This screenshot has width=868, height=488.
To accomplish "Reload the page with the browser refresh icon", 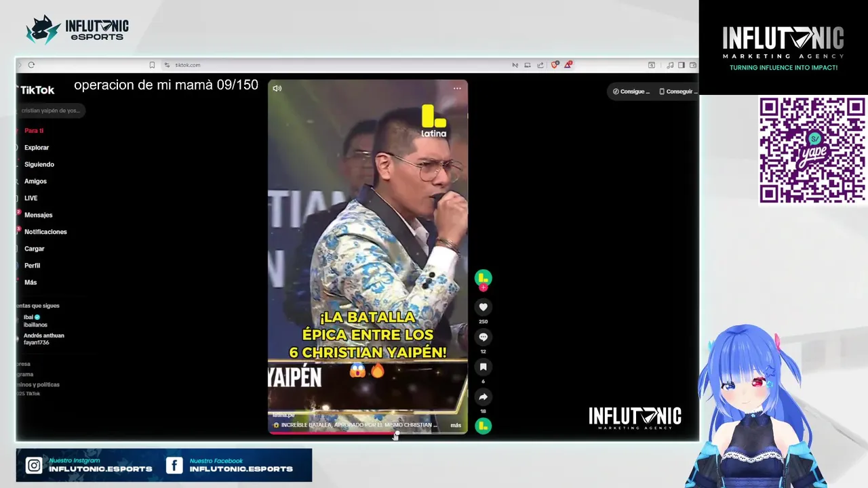I will pyautogui.click(x=31, y=65).
